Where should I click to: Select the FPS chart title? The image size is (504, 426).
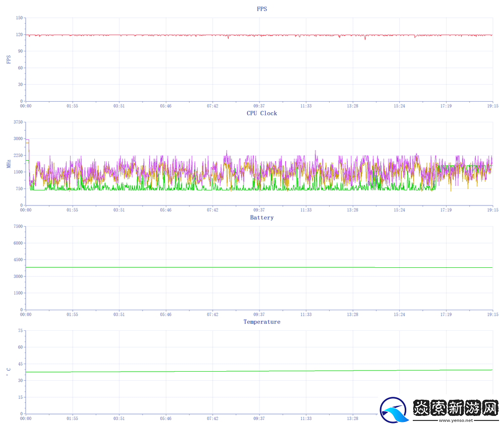[x=262, y=9]
